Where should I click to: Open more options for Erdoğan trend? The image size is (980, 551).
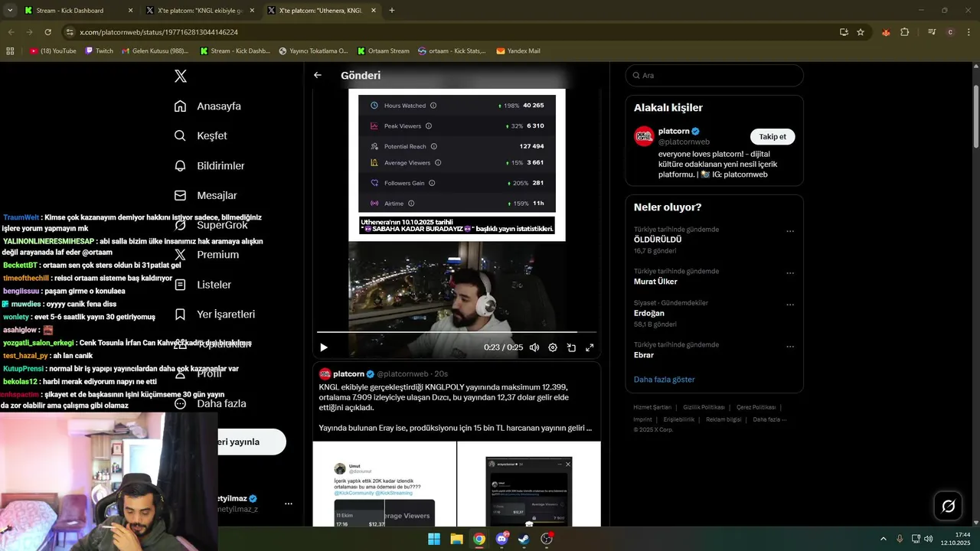click(790, 305)
